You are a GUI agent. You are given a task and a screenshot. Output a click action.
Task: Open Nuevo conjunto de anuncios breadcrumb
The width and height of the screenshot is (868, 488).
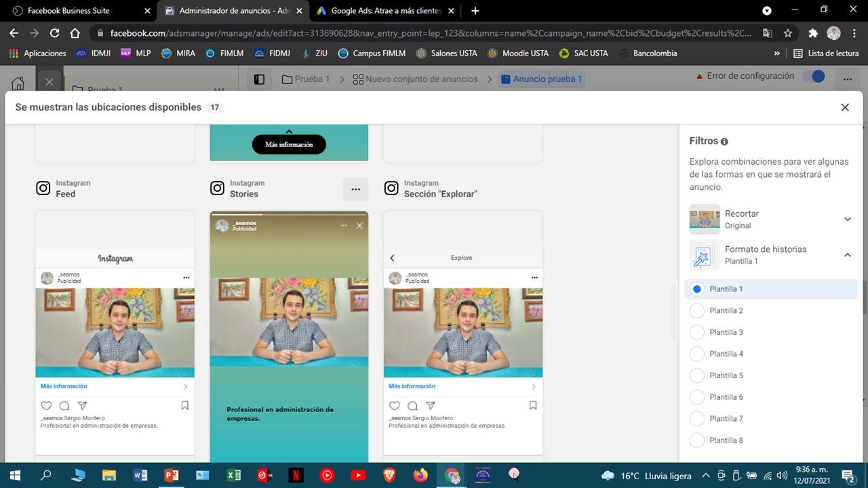tap(415, 79)
